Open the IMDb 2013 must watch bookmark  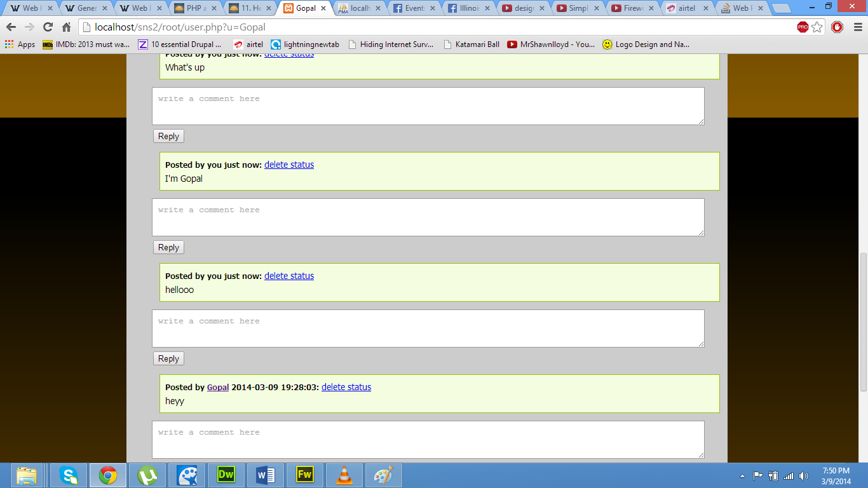[x=86, y=44]
